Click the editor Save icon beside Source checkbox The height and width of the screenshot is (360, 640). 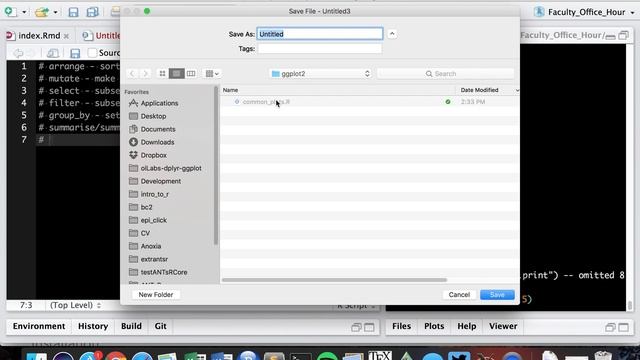75,53
